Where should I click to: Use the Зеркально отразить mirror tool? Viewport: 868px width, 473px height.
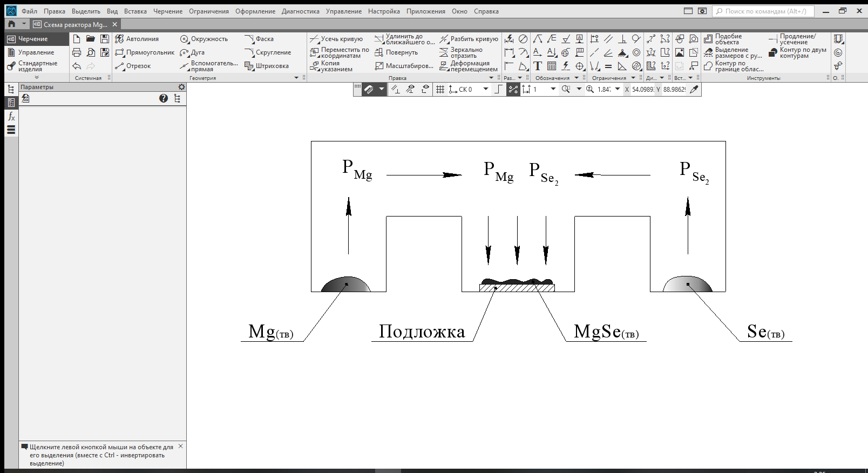coord(461,52)
